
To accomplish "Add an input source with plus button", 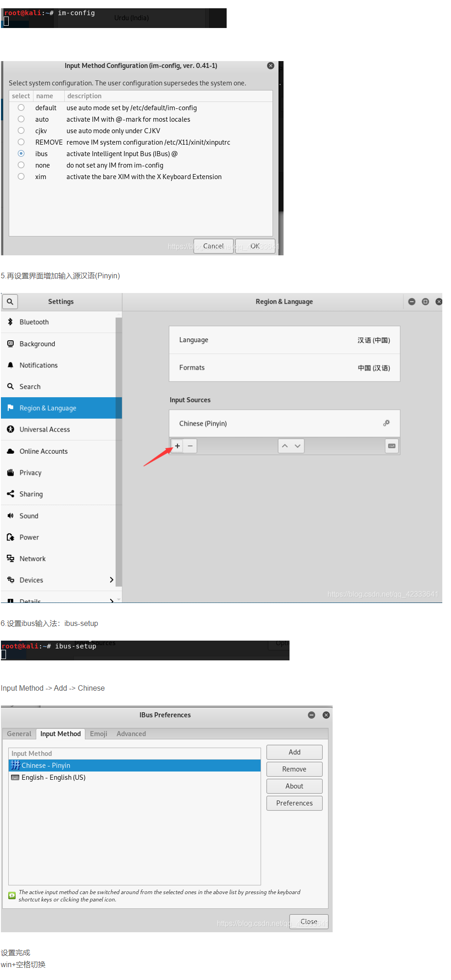I will pyautogui.click(x=178, y=446).
